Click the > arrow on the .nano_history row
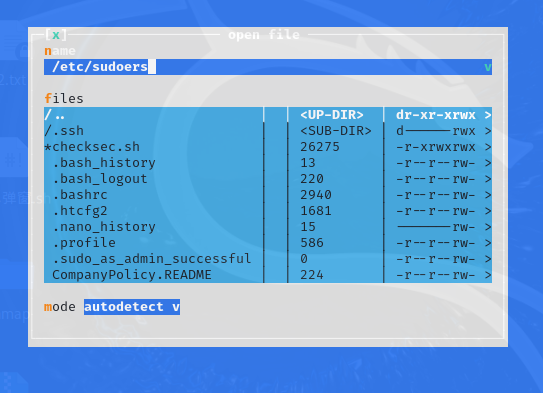The image size is (543, 393). point(488,227)
